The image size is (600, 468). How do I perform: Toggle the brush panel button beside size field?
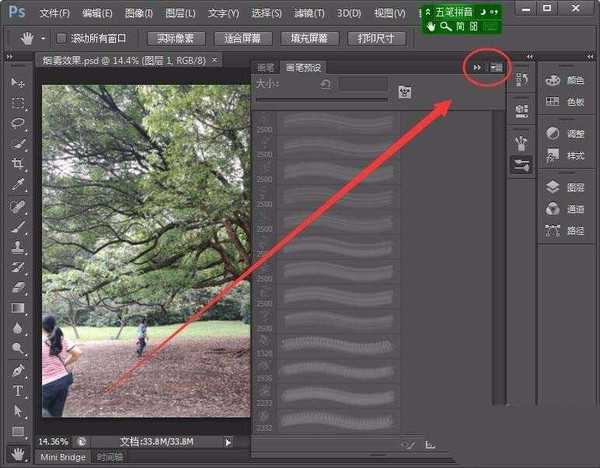tap(405, 92)
